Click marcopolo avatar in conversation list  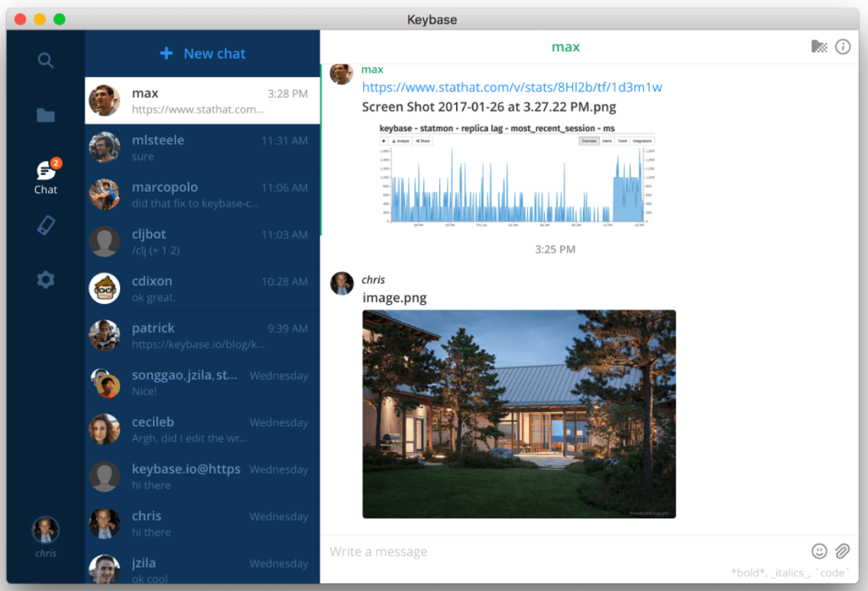pyautogui.click(x=105, y=194)
